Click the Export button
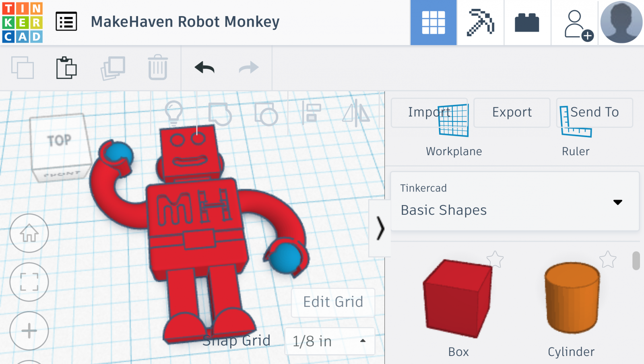Image resolution: width=644 pixels, height=364 pixels. coord(512,112)
